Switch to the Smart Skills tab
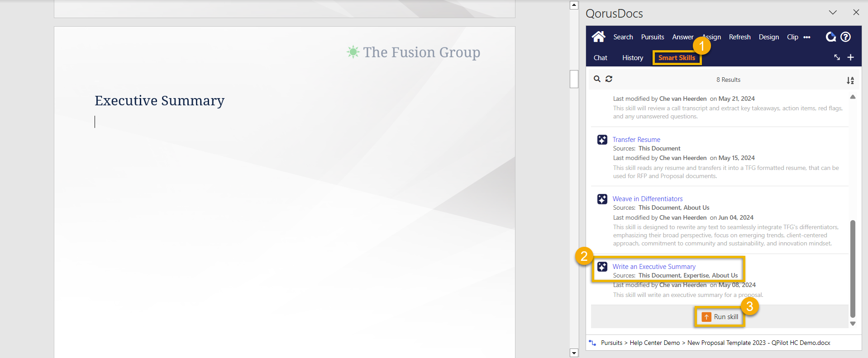This screenshot has height=358, width=868. 676,58
